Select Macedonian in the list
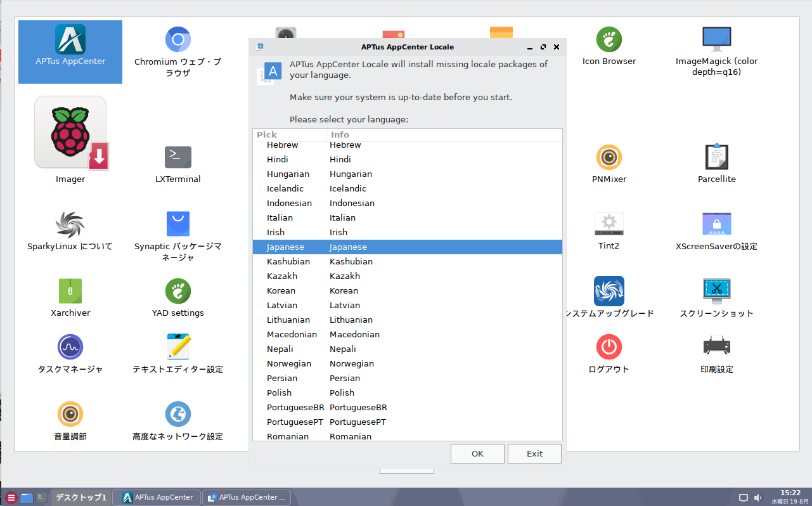This screenshot has height=506, width=812. 408,334
